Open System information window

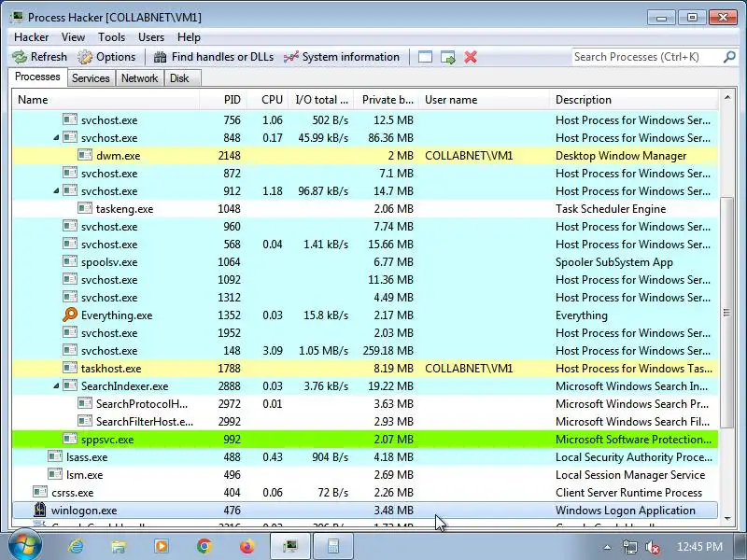(x=342, y=57)
